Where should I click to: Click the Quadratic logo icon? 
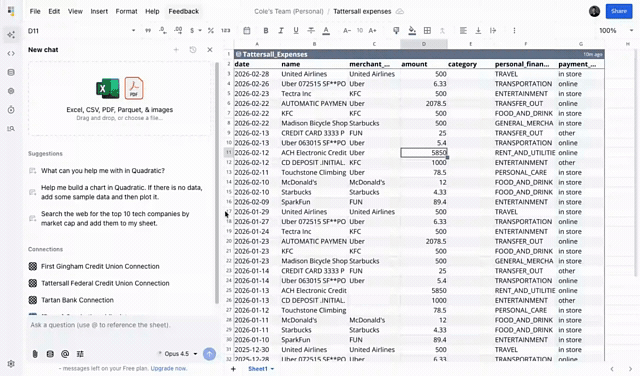point(11,11)
